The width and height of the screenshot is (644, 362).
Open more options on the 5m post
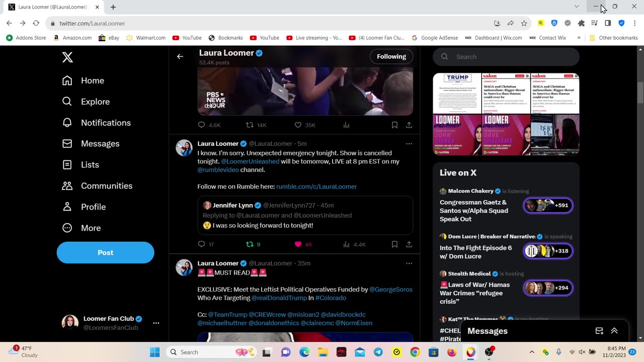point(409,144)
